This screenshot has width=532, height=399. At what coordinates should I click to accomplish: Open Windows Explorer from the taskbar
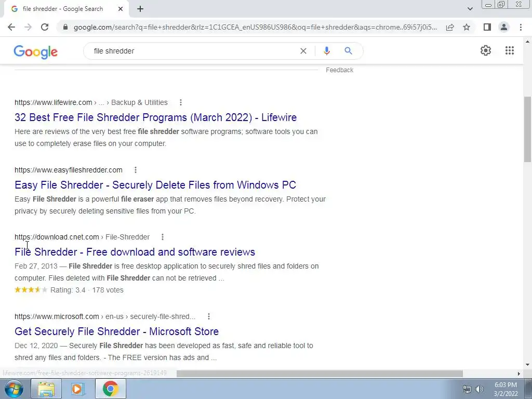(46, 389)
